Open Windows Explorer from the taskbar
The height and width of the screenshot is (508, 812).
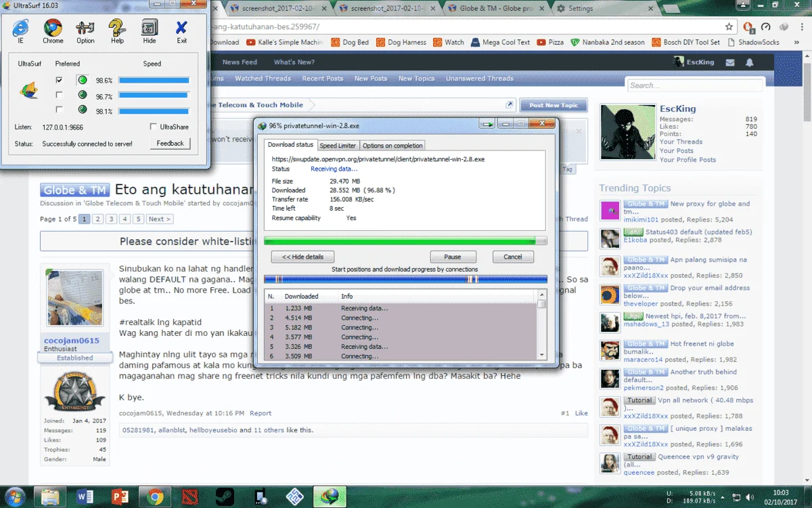(51, 497)
